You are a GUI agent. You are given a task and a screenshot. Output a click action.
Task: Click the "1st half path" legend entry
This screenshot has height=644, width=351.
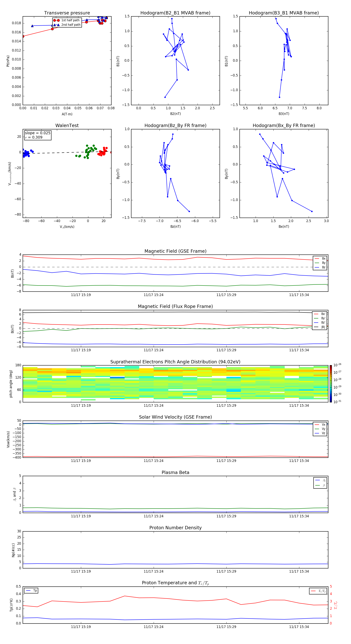67,20
